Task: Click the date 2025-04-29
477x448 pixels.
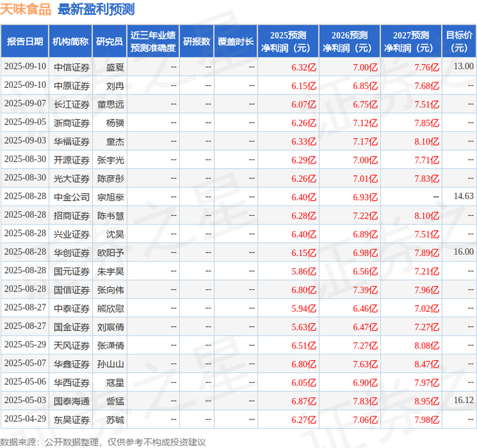Action: tap(25, 419)
